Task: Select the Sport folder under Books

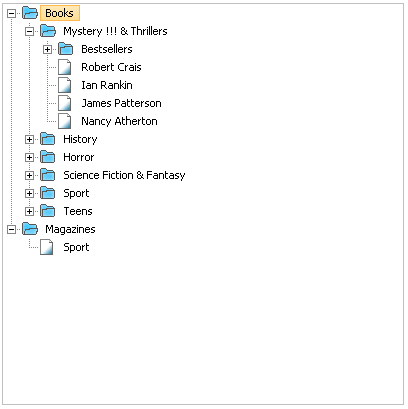Action: click(x=76, y=193)
